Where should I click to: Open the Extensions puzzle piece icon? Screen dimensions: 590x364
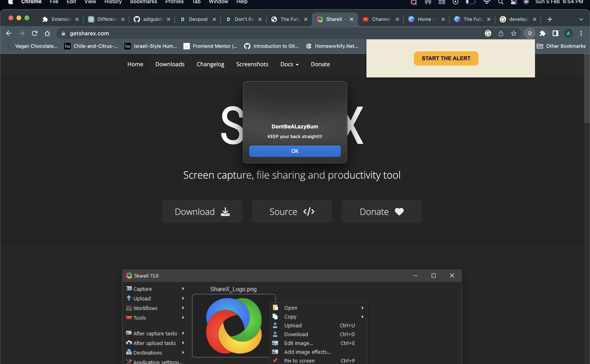(x=543, y=33)
